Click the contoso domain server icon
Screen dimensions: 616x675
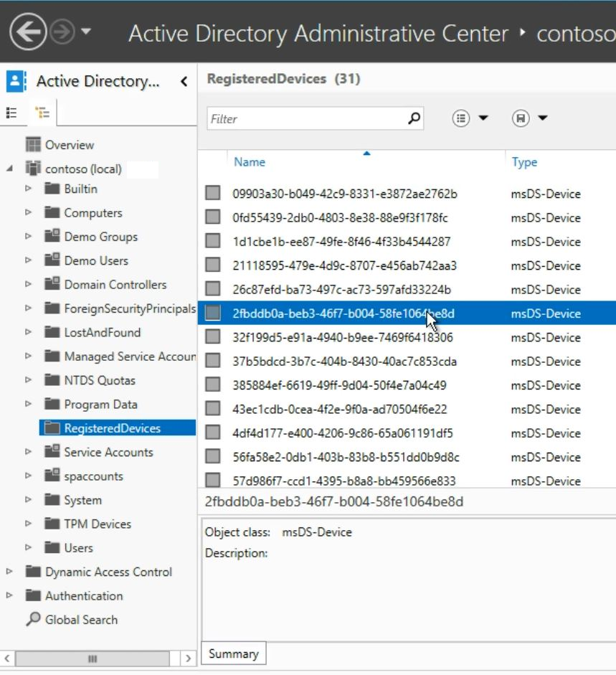pyautogui.click(x=33, y=169)
